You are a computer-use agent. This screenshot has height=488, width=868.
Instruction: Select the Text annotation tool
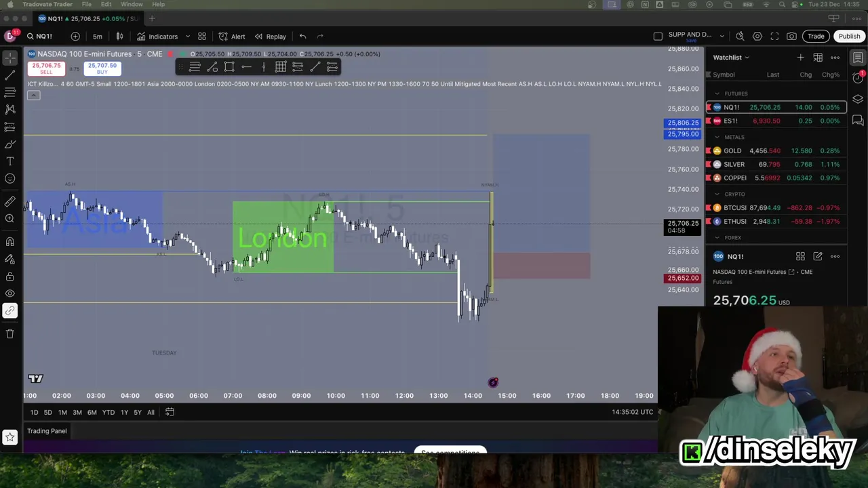pos(10,161)
